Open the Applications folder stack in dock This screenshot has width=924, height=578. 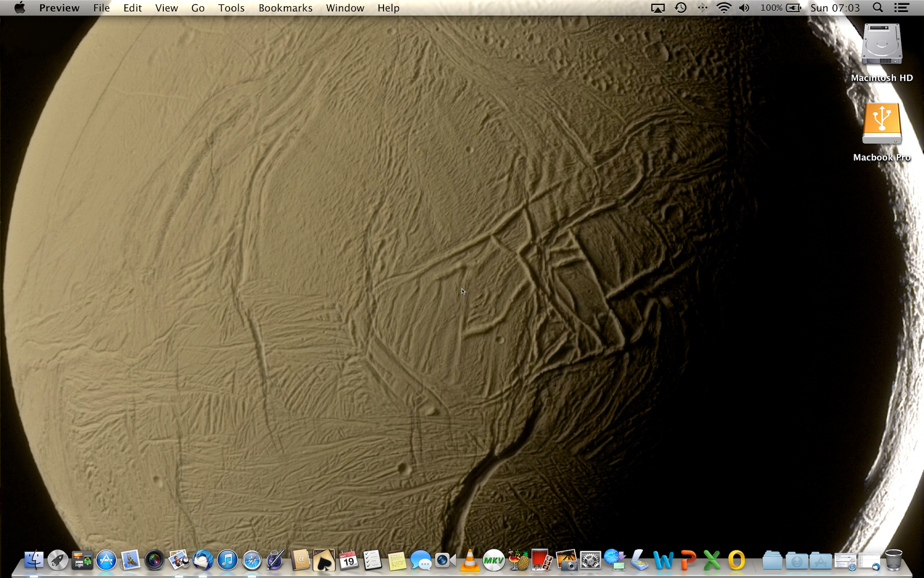click(821, 560)
